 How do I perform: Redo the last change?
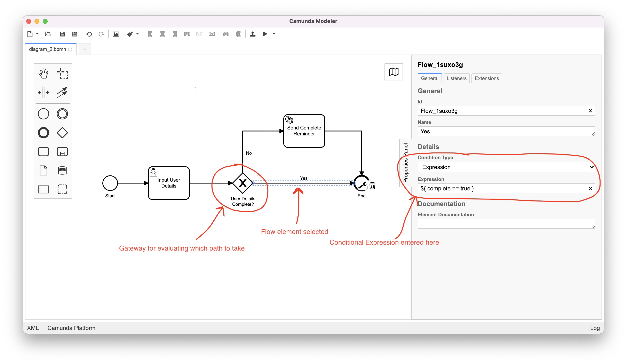pyautogui.click(x=101, y=34)
